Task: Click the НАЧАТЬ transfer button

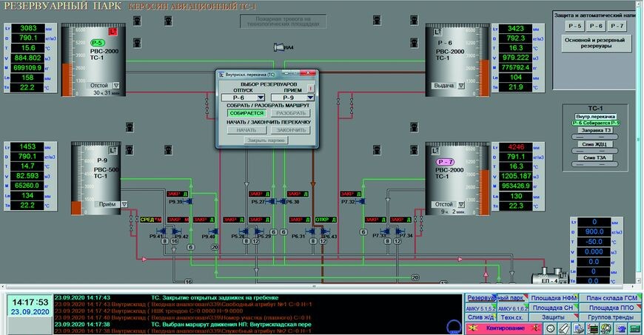Action: [x=246, y=130]
